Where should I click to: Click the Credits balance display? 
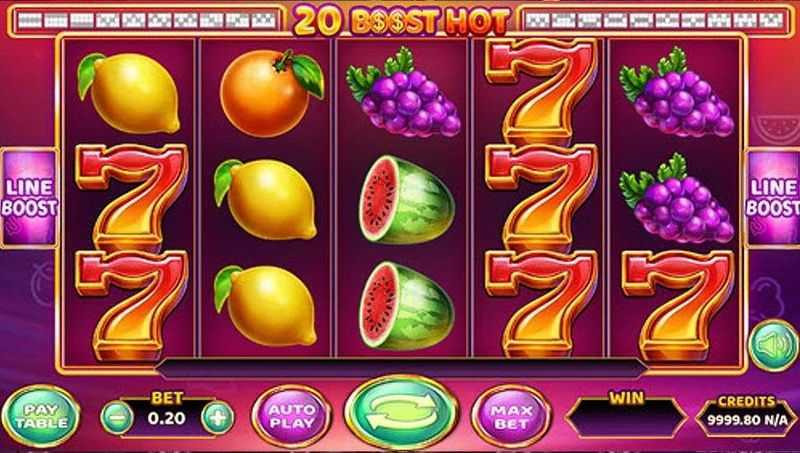click(747, 420)
